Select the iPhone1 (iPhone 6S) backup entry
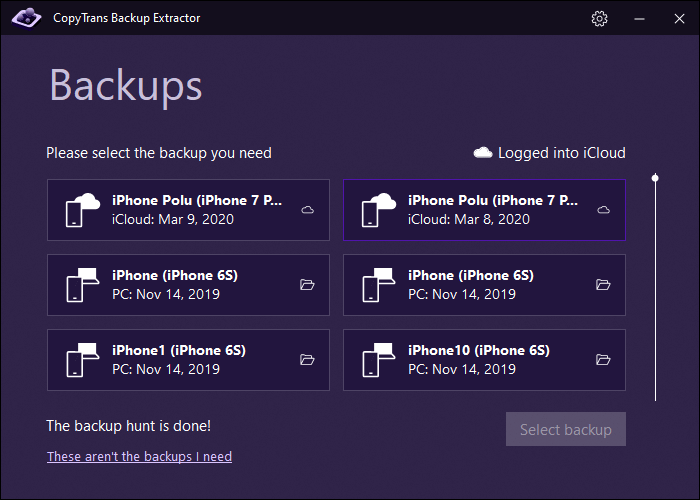 pyautogui.click(x=188, y=360)
